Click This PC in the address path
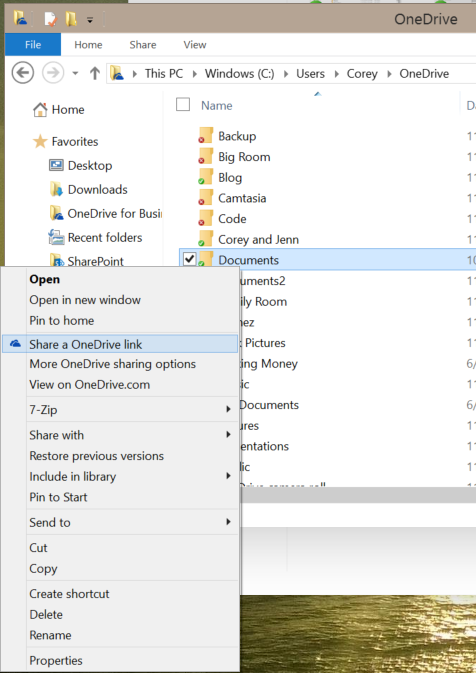This screenshot has width=476, height=673. 164,73
